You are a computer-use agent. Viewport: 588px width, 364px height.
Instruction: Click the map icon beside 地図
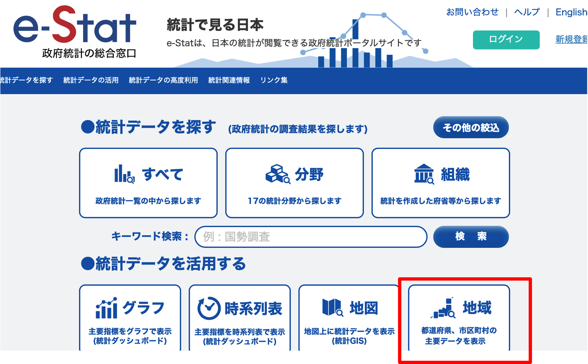pos(333,307)
